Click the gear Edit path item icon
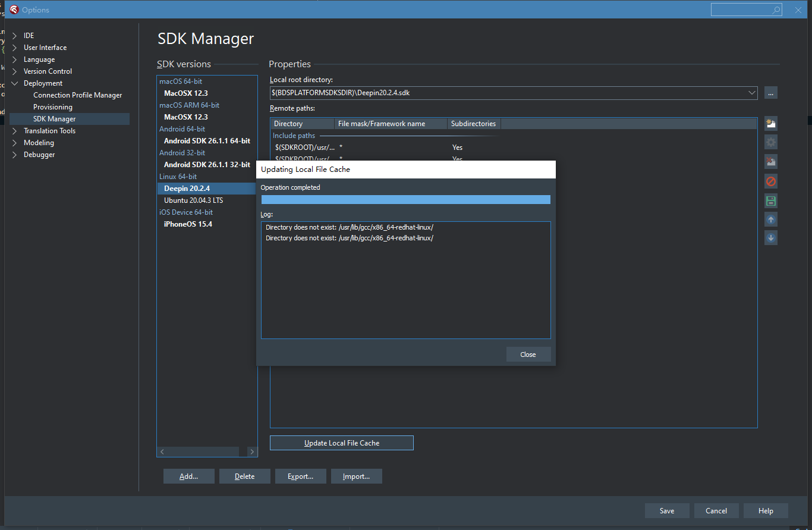The image size is (812, 530). point(771,142)
